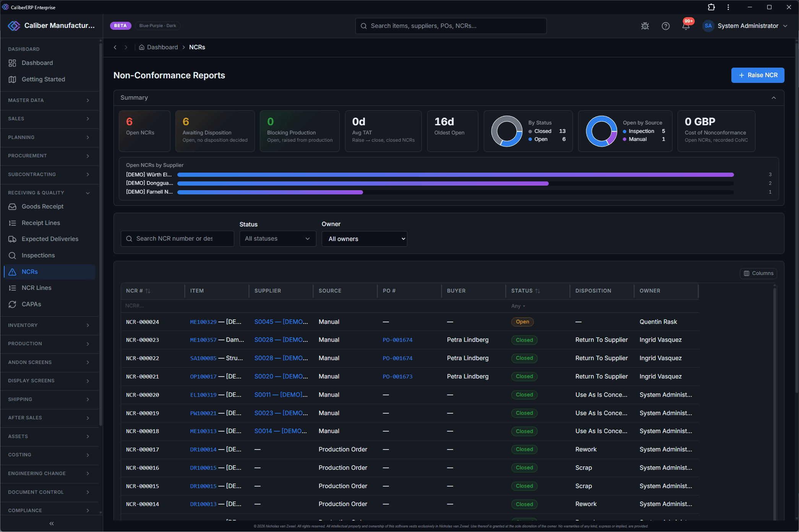The image size is (799, 532).
Task: Expand the Inventory section
Action: click(49, 325)
